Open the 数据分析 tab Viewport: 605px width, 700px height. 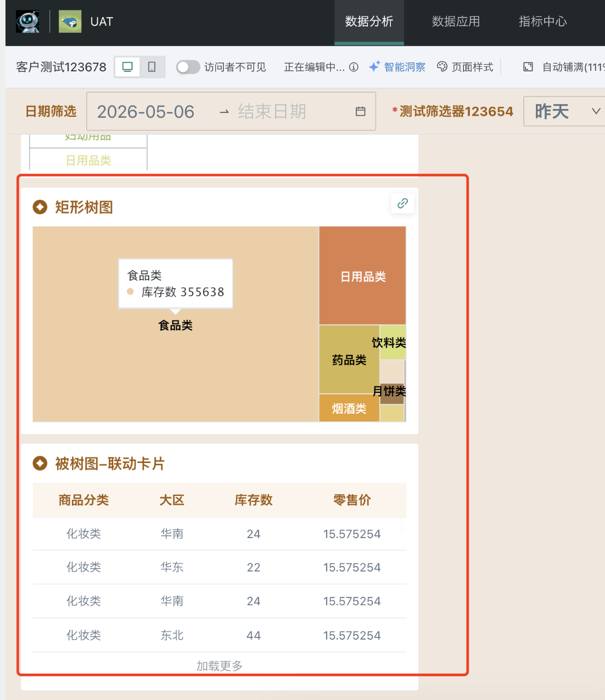tap(369, 22)
